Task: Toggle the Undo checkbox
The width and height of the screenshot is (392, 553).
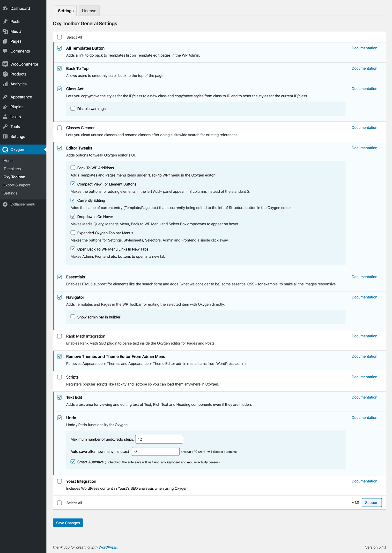Action: (x=59, y=418)
